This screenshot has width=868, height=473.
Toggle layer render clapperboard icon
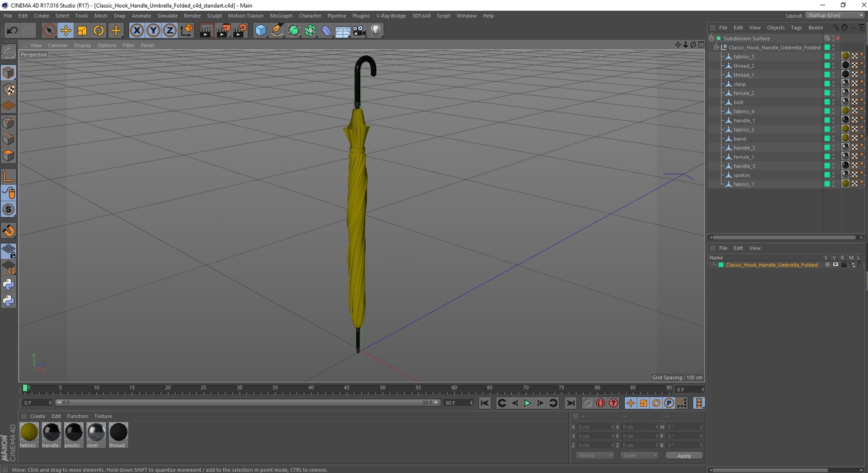coord(844,265)
